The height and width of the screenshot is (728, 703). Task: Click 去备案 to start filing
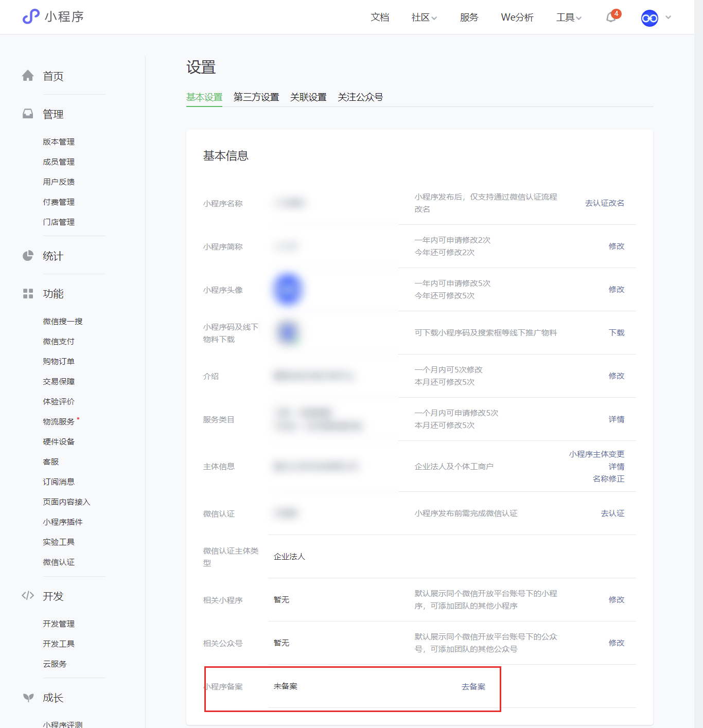[x=473, y=686]
